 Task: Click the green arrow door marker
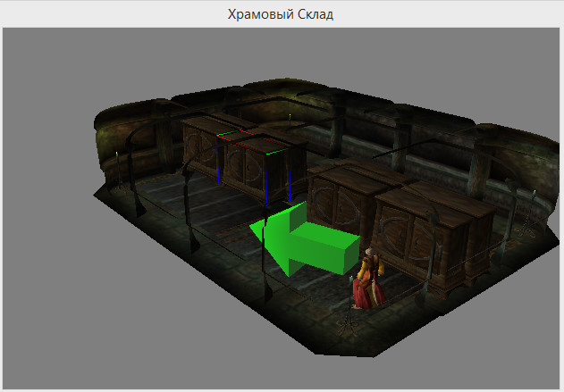point(308,241)
